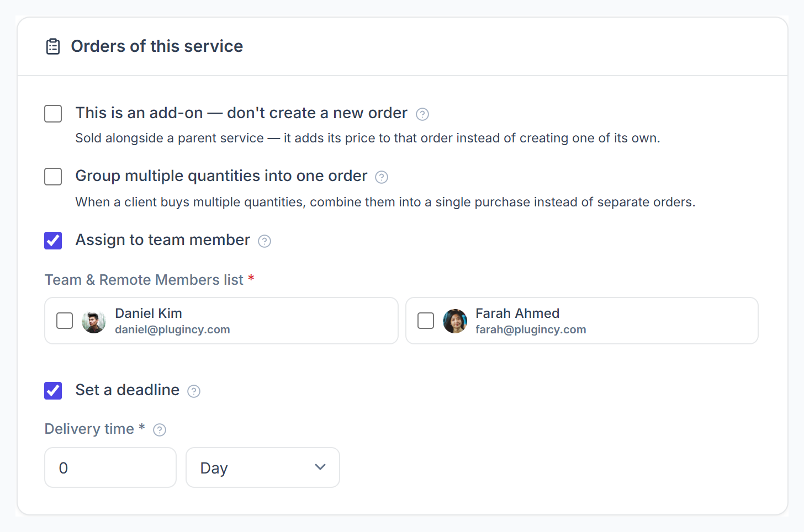Viewport: 804px width, 532px height.
Task: Click Farah Ahmed's avatar photo
Action: (455, 321)
